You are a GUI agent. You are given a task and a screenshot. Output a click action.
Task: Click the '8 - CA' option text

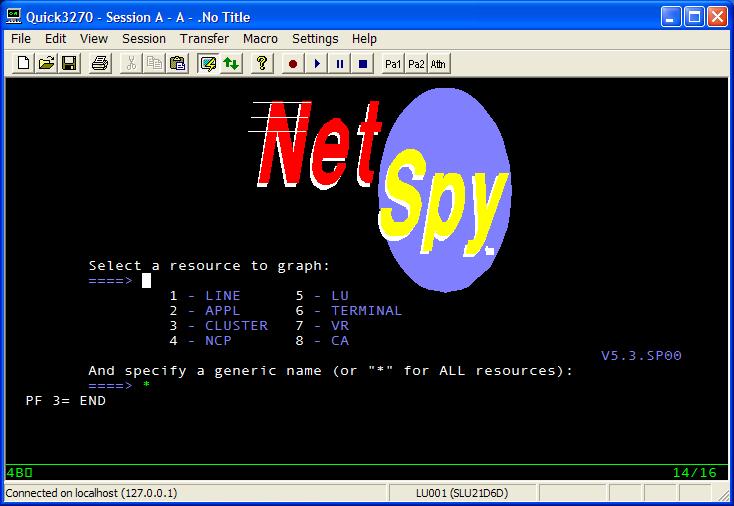pyautogui.click(x=322, y=340)
